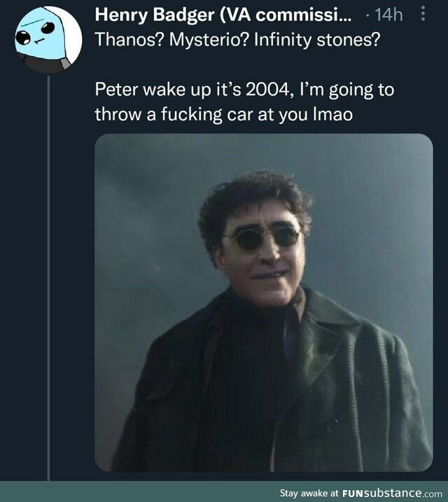Click the '(VA commissi...' truncated name portion

coord(286,15)
